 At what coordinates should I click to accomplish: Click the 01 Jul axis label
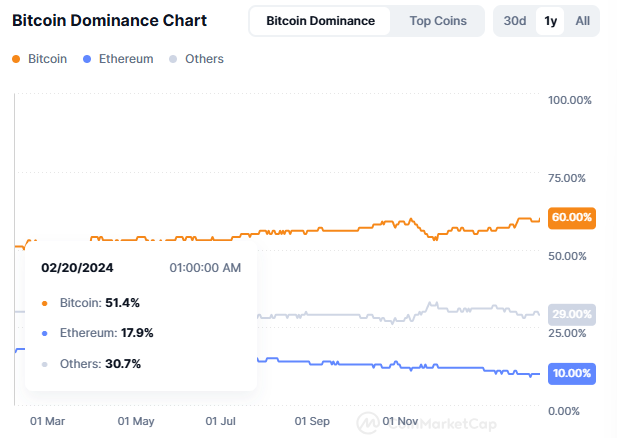click(x=220, y=421)
